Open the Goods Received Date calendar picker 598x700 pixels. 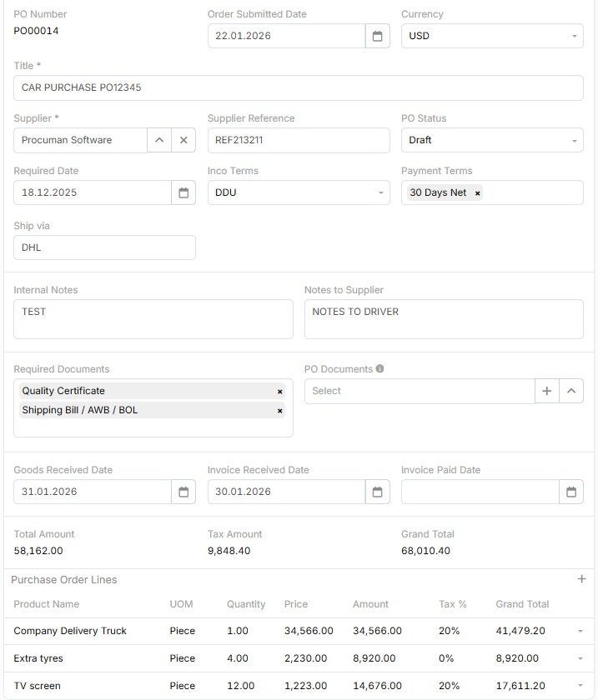pyautogui.click(x=183, y=492)
